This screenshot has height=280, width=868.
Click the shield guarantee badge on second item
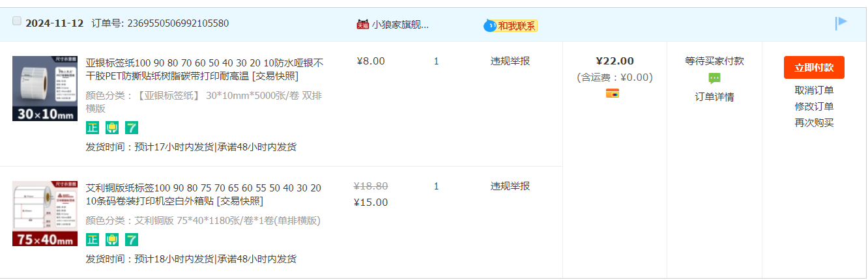tap(112, 240)
